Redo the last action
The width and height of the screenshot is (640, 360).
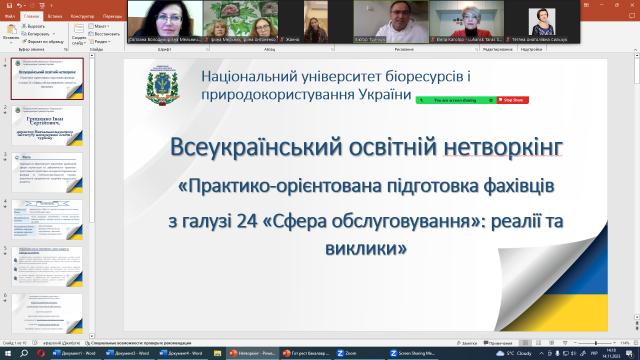pyautogui.click(x=32, y=6)
